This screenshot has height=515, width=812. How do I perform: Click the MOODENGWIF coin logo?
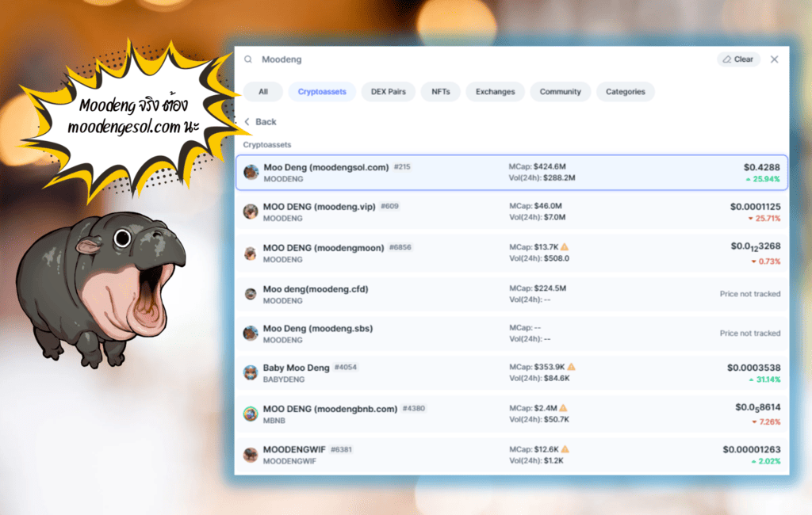coord(251,455)
